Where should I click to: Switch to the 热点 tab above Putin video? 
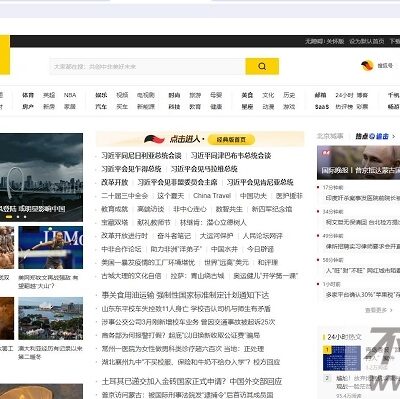click(372, 136)
